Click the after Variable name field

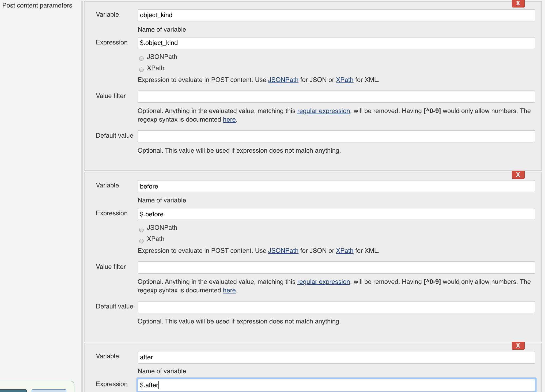336,357
